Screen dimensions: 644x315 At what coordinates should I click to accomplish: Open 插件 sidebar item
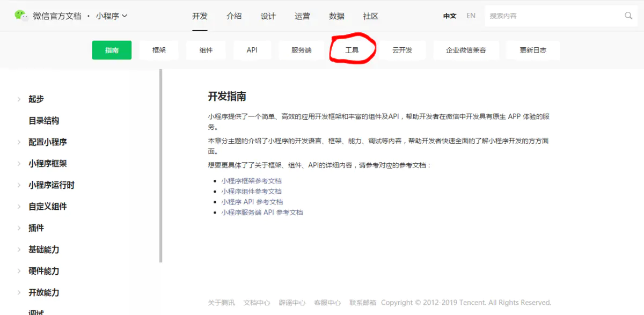tap(36, 228)
